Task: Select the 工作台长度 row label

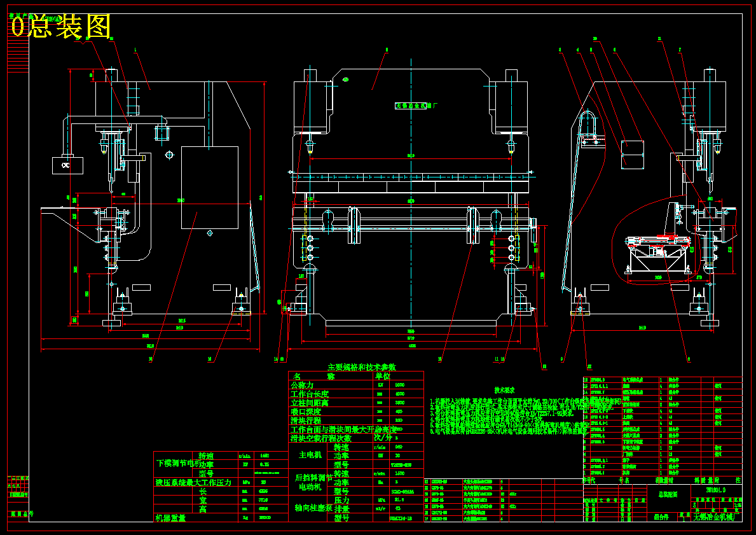Action: [x=310, y=394]
